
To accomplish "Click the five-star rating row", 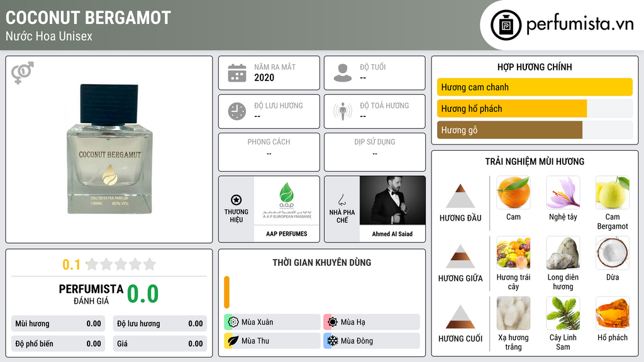I will (x=121, y=264).
